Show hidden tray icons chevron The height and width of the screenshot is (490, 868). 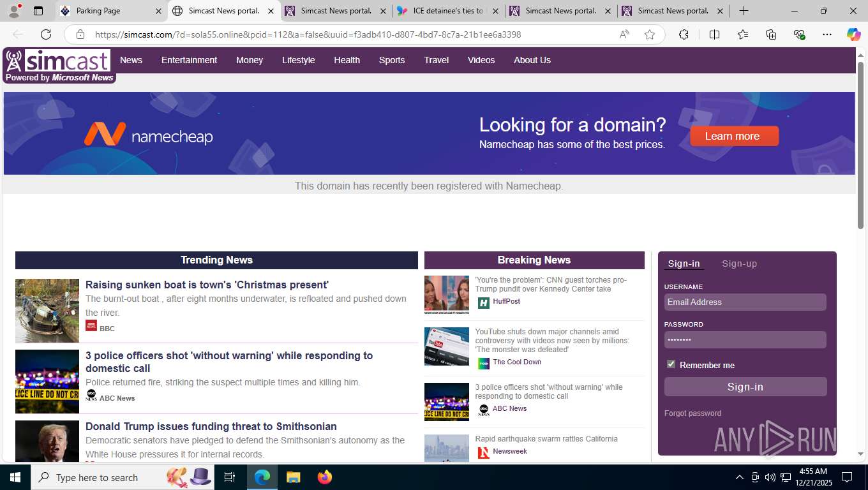[x=739, y=477]
